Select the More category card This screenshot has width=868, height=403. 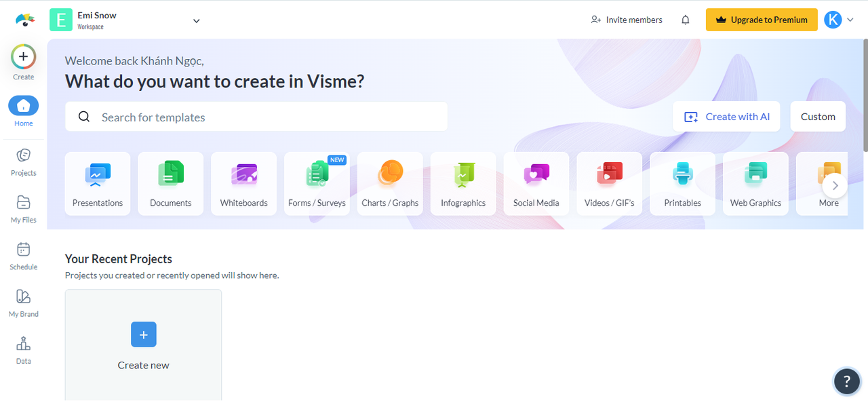click(822, 184)
